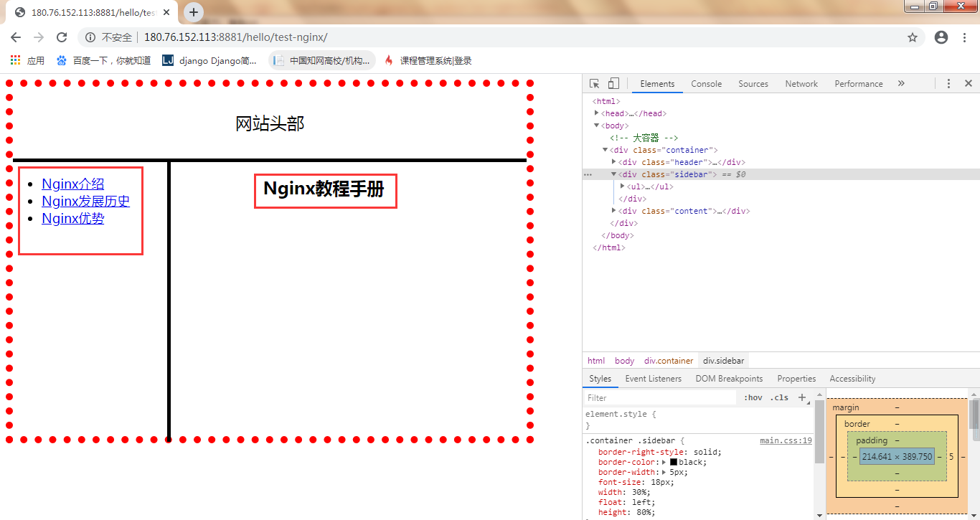The image size is (980, 520).
Task: Click the box model right border value 5
Action: (951, 457)
